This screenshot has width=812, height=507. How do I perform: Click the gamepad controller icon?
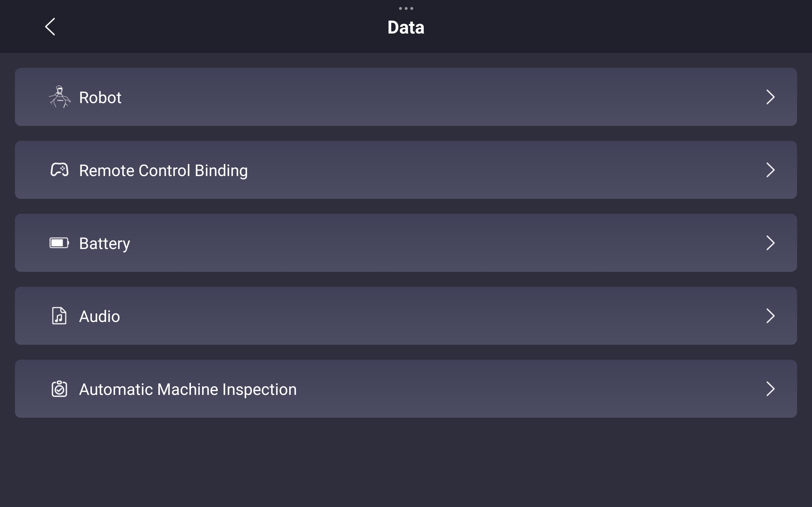coord(59,170)
